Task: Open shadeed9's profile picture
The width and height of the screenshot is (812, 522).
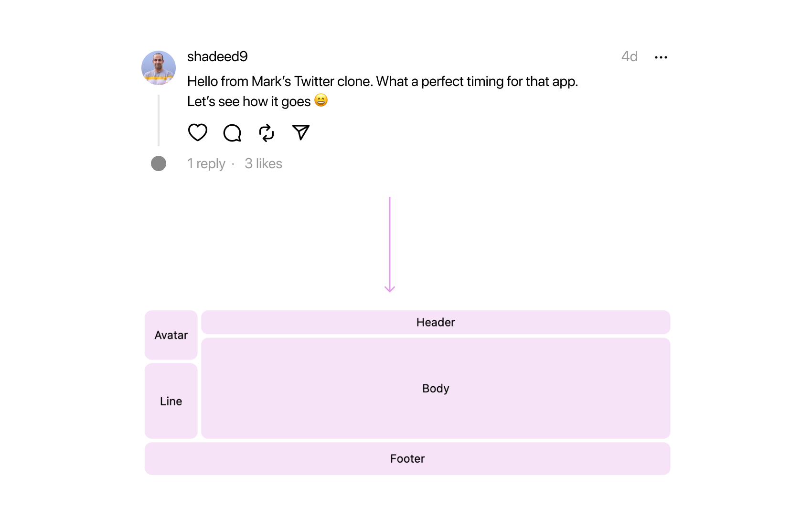Action: [159, 68]
